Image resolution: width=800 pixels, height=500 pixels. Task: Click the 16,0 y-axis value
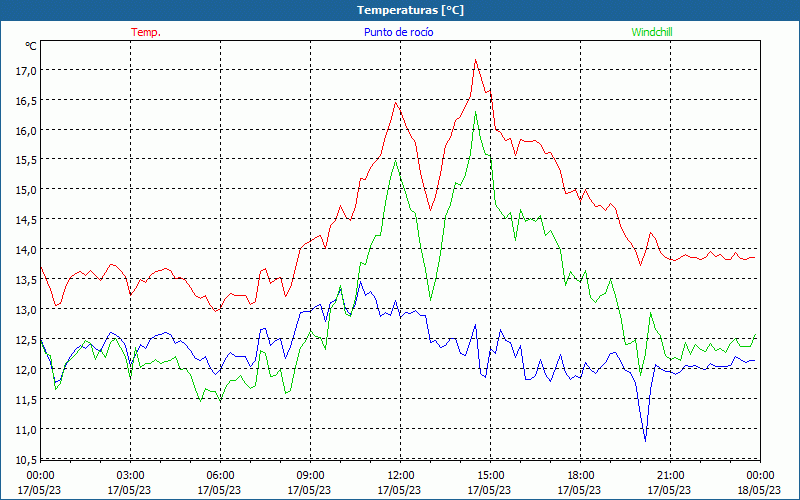(25, 130)
